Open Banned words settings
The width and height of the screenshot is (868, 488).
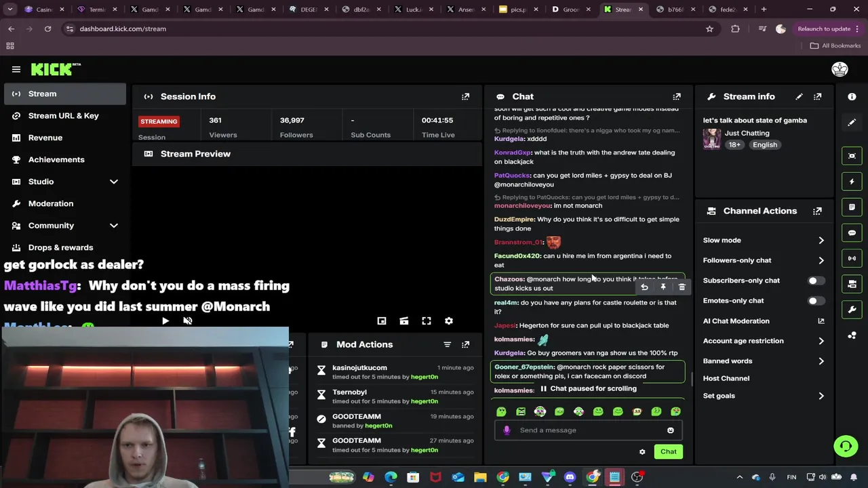pyautogui.click(x=764, y=361)
